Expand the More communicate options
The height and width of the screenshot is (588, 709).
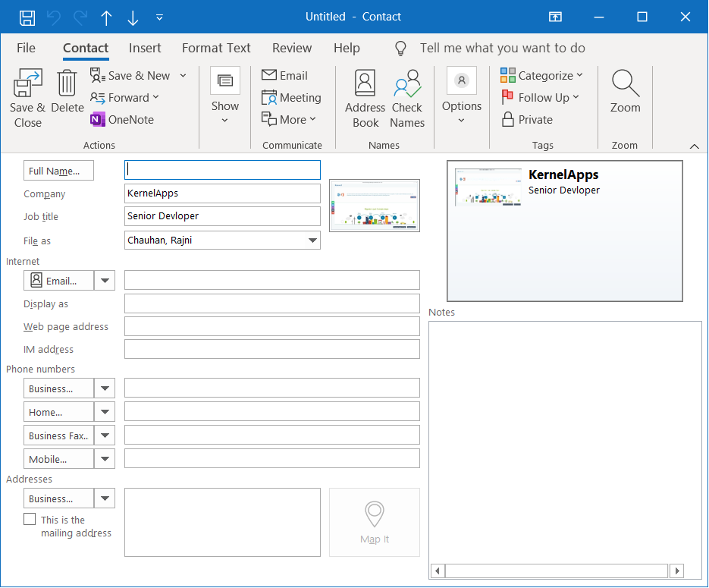coord(289,119)
